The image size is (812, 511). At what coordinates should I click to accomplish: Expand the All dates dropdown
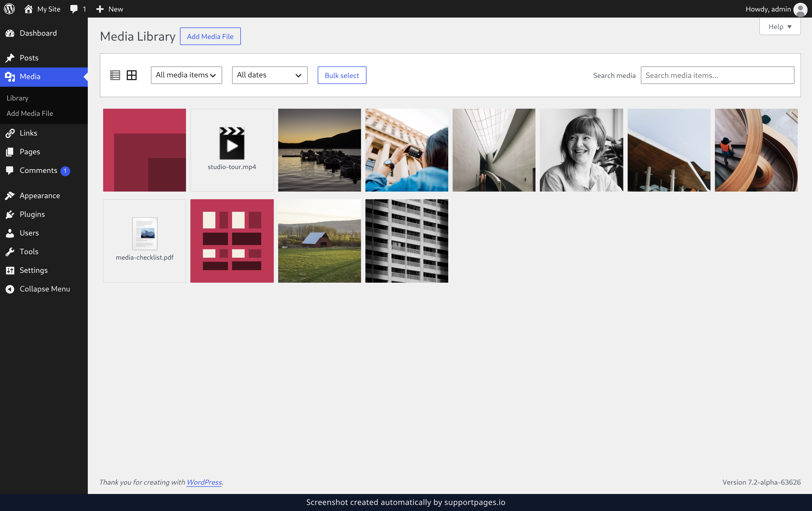pyautogui.click(x=270, y=75)
